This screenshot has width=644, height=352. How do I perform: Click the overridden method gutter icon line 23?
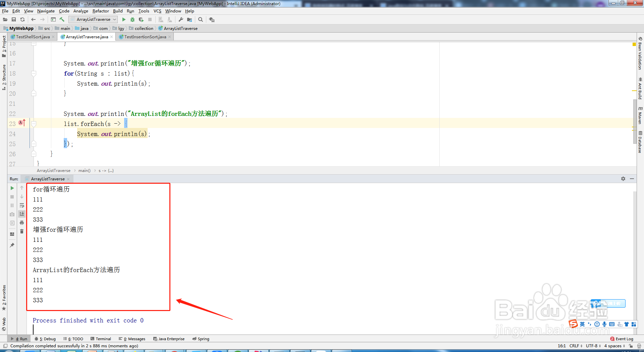click(x=22, y=123)
